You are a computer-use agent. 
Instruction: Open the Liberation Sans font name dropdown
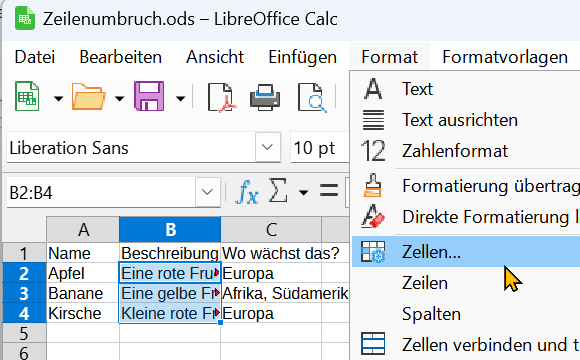pyautogui.click(x=267, y=148)
